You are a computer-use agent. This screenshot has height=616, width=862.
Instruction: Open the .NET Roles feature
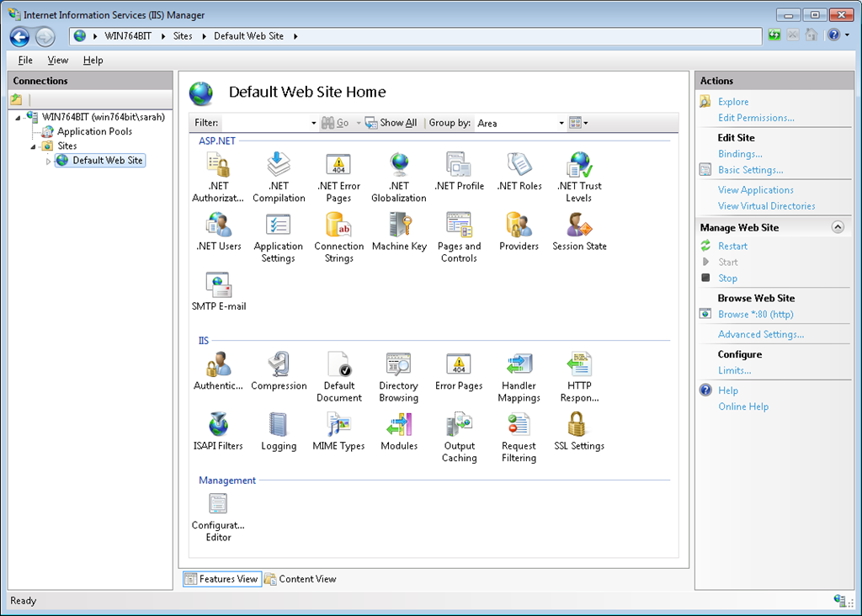pyautogui.click(x=519, y=172)
